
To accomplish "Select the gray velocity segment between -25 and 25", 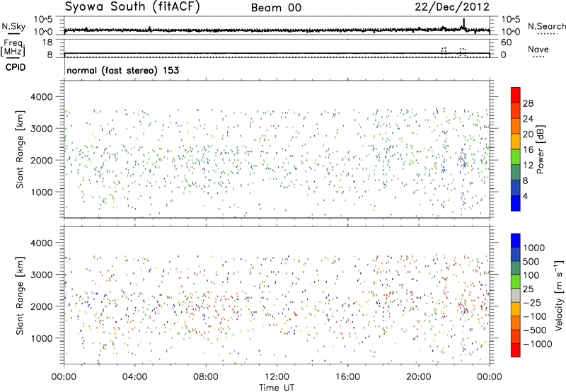I will (516, 295).
